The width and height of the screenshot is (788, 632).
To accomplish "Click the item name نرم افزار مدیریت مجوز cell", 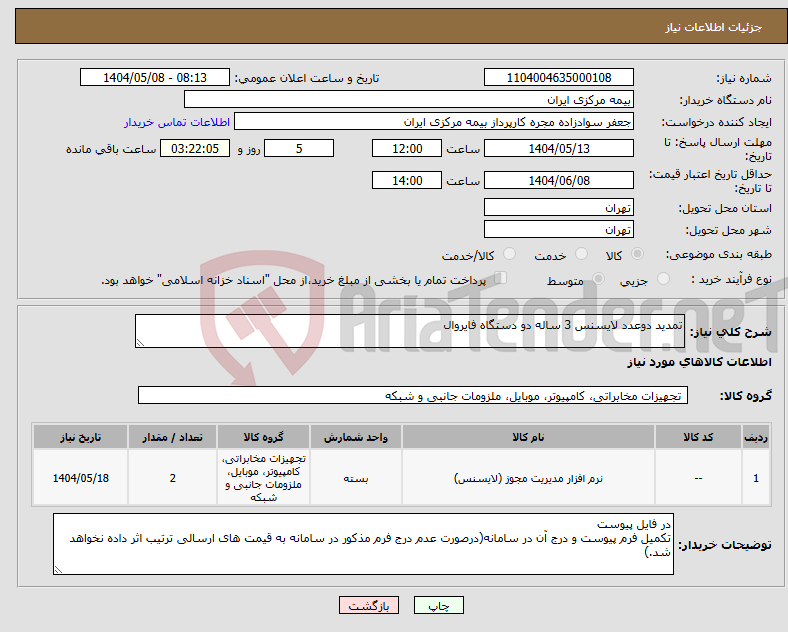I will [528, 477].
